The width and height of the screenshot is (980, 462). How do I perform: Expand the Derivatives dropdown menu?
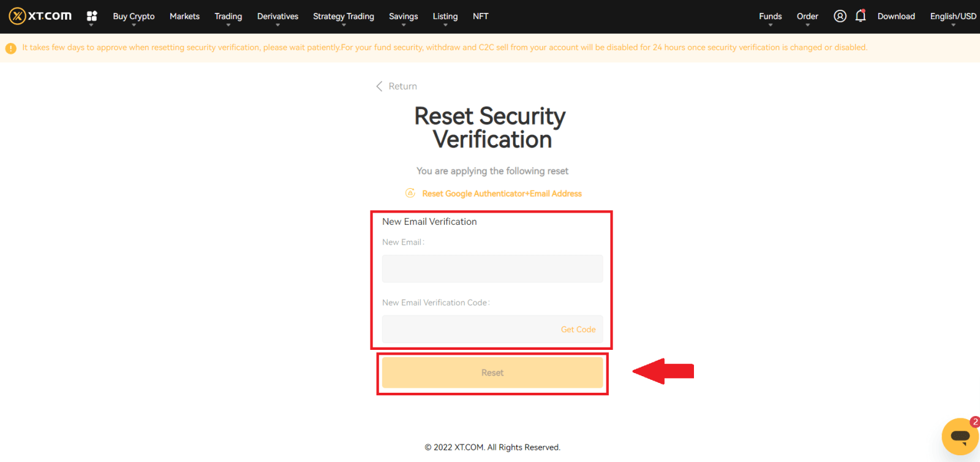[x=277, y=17]
